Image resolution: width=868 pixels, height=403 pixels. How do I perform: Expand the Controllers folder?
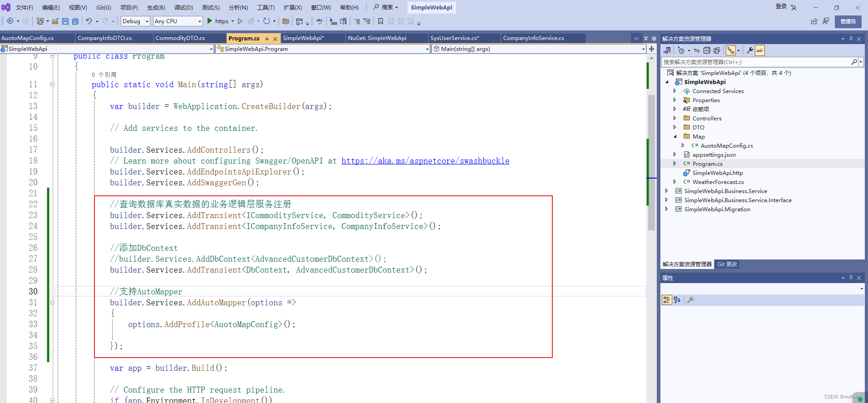(x=675, y=118)
